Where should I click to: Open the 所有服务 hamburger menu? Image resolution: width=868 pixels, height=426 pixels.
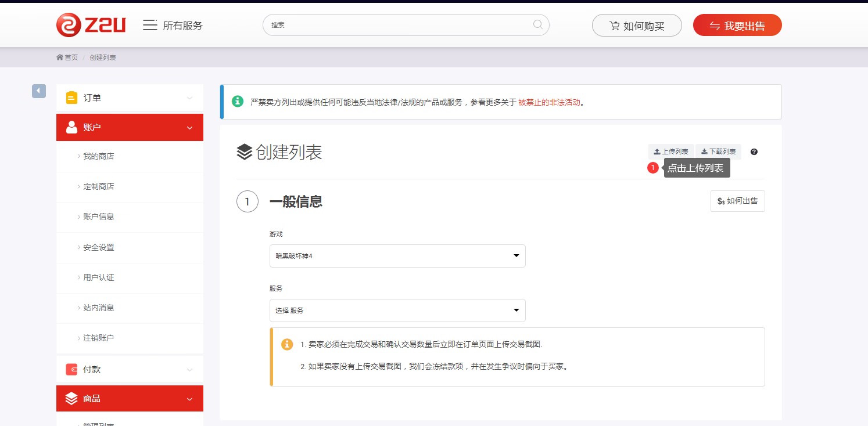[x=150, y=25]
